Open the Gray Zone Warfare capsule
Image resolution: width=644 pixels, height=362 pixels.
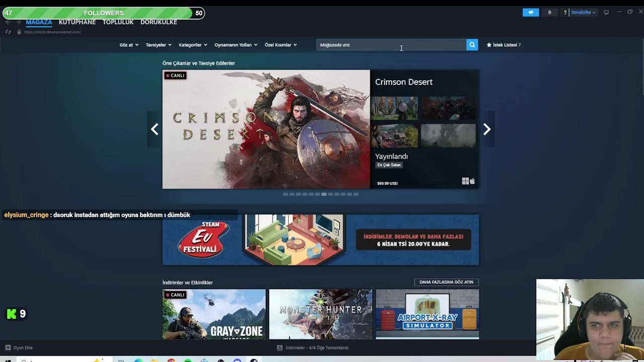[x=214, y=314]
